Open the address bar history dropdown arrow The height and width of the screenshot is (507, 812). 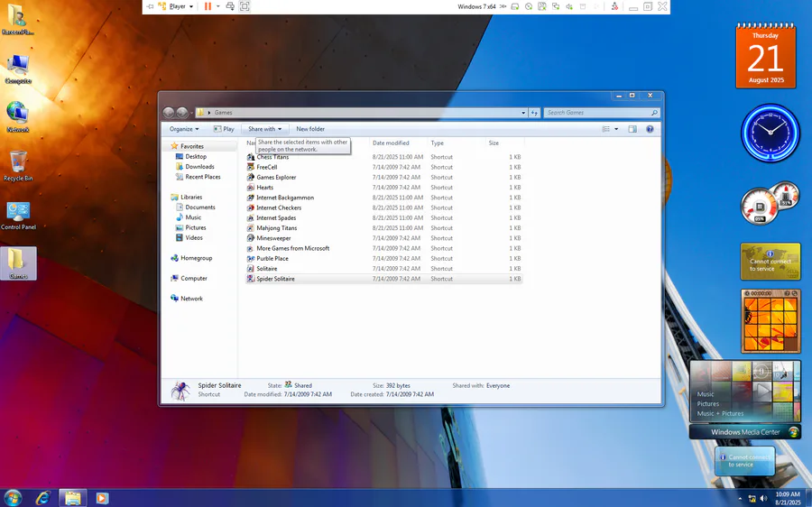[x=523, y=113]
